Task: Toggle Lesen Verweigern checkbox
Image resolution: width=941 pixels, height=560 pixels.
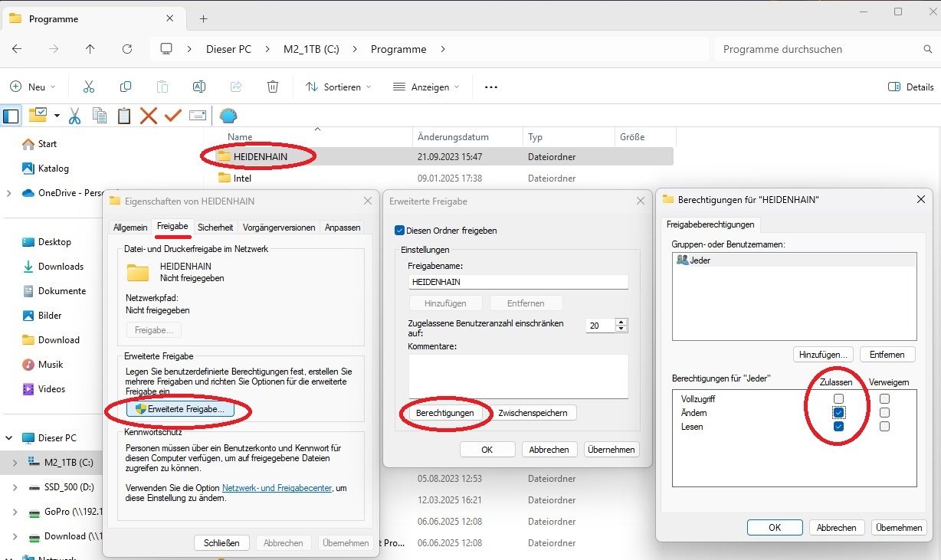Action: pos(885,427)
